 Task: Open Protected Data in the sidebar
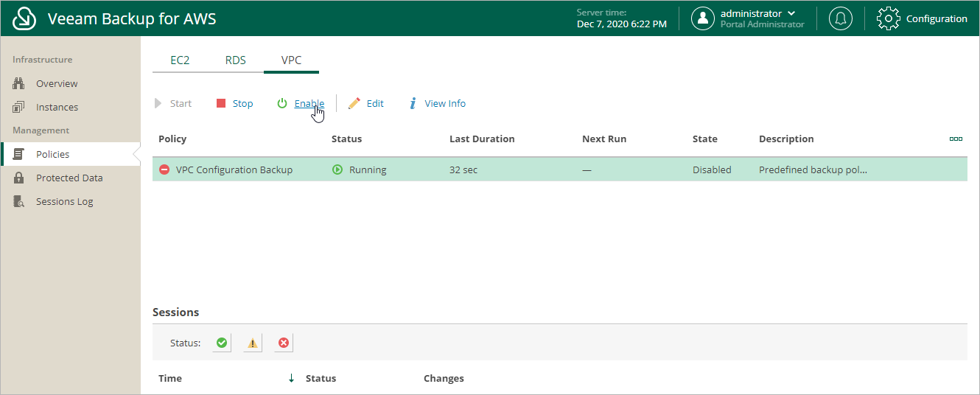tap(70, 178)
